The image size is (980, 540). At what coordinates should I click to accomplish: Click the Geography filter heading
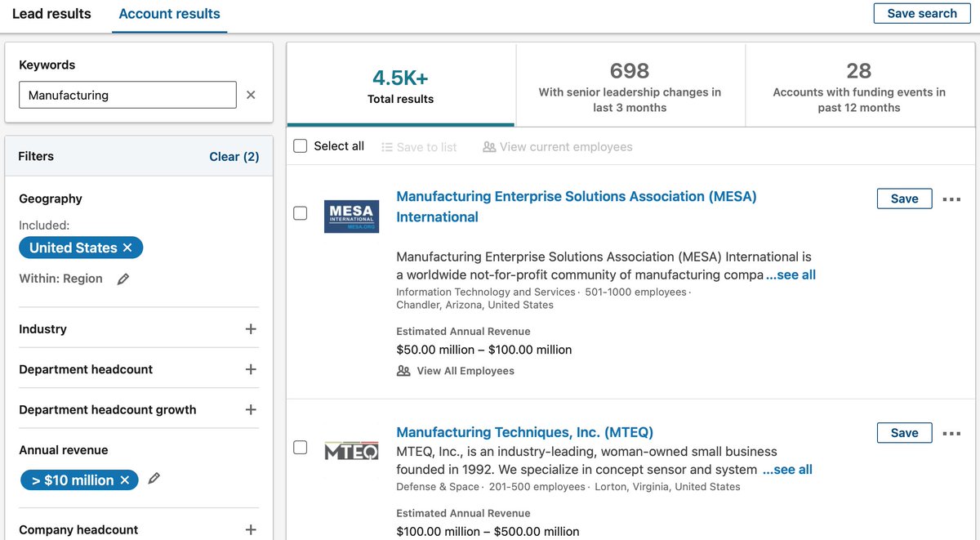click(x=51, y=199)
